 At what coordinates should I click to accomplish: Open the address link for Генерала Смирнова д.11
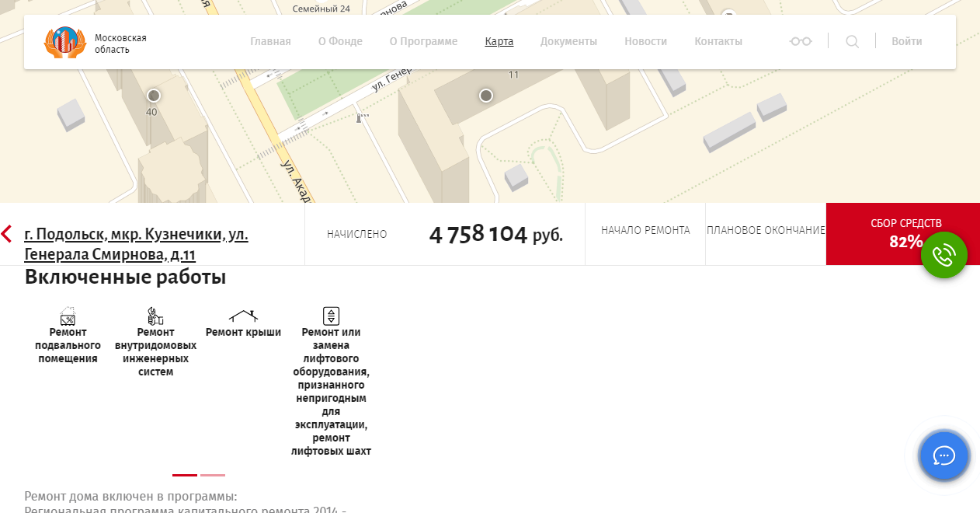tap(136, 244)
